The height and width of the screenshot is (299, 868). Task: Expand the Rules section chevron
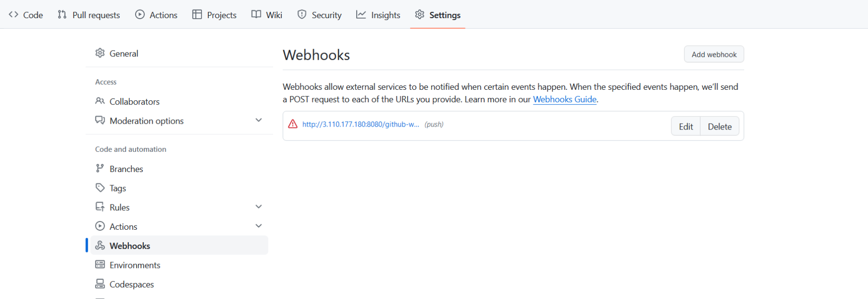pos(258,207)
